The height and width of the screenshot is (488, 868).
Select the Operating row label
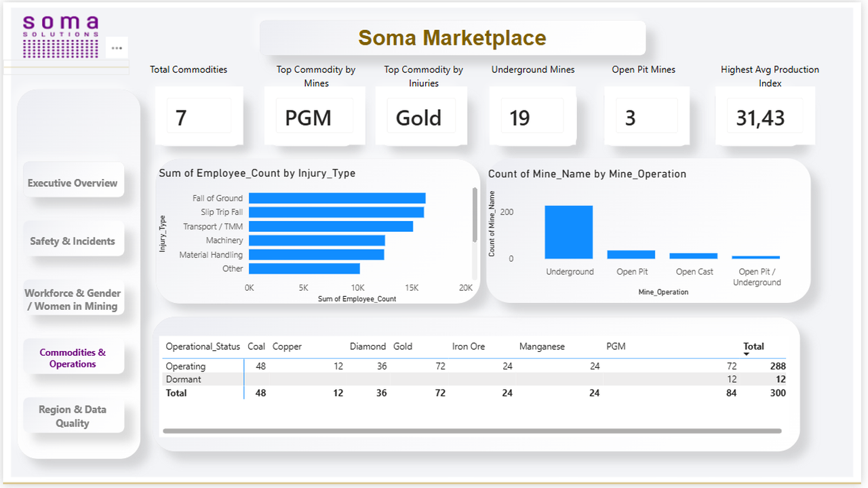(186, 366)
